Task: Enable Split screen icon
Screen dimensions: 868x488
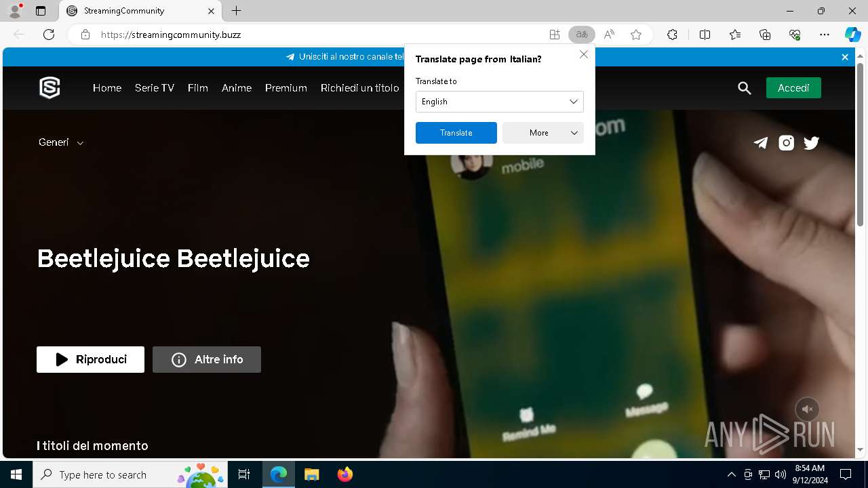Action: pyautogui.click(x=705, y=35)
